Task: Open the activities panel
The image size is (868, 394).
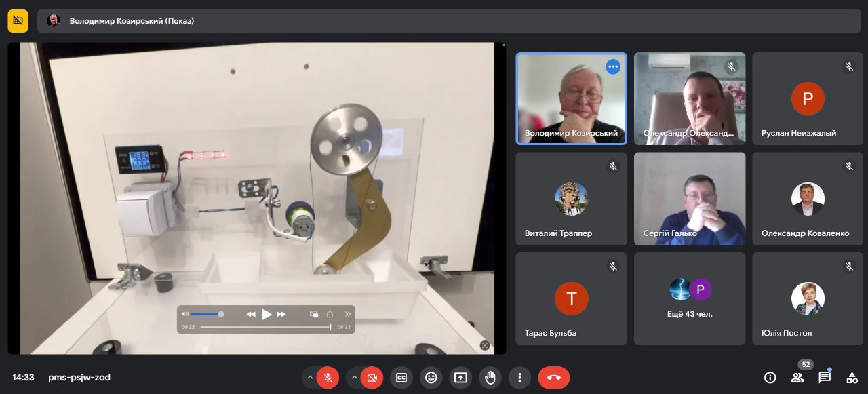Action: (852, 378)
